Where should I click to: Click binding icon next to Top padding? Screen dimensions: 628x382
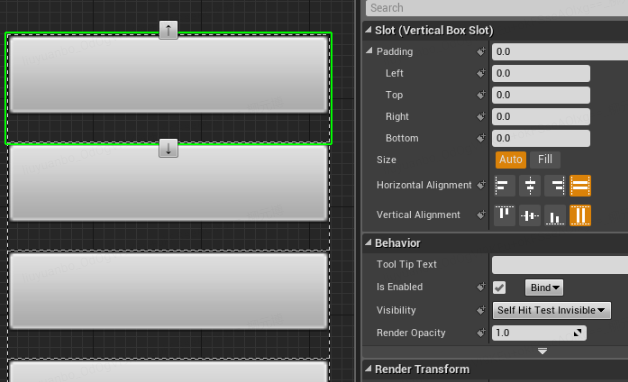tap(481, 94)
